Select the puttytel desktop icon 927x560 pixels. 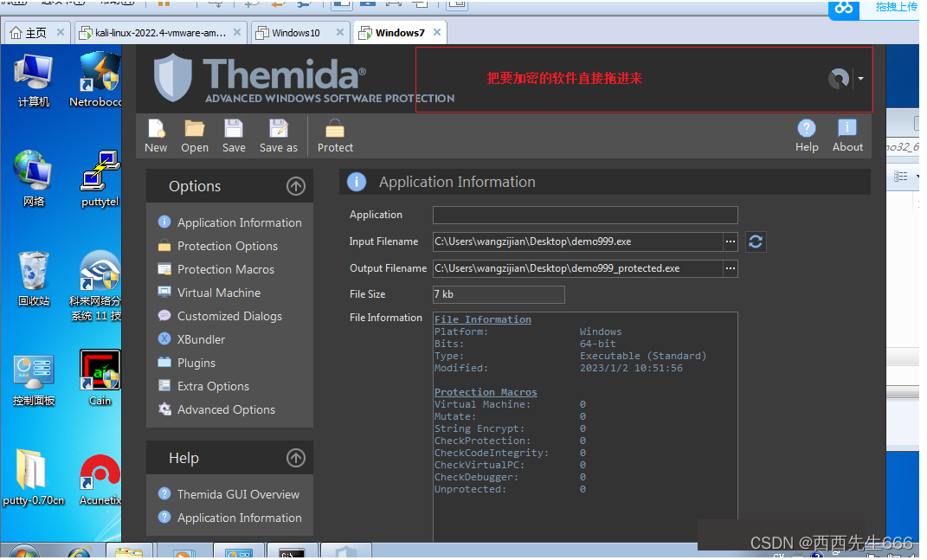(100, 179)
